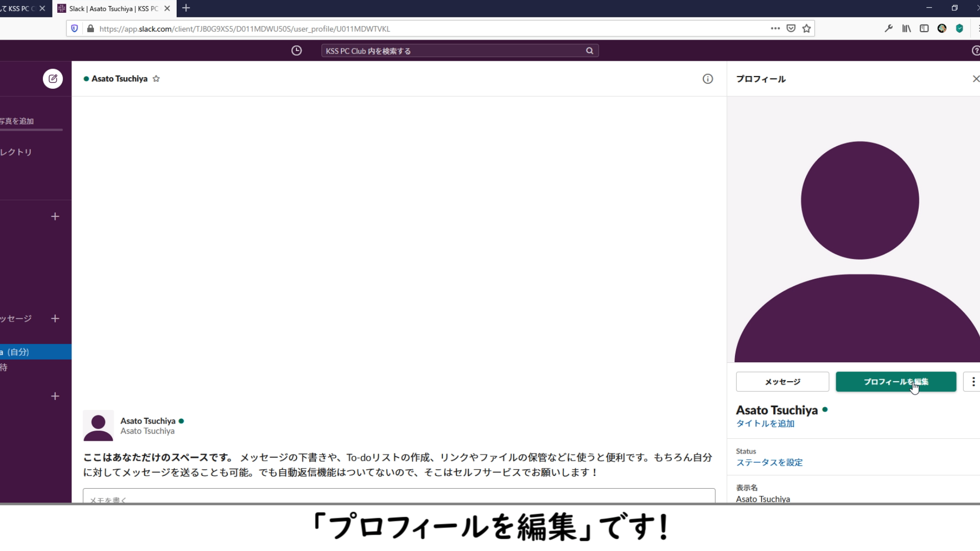Click the ステータスを設定 link
980x551 pixels.
[769, 462]
